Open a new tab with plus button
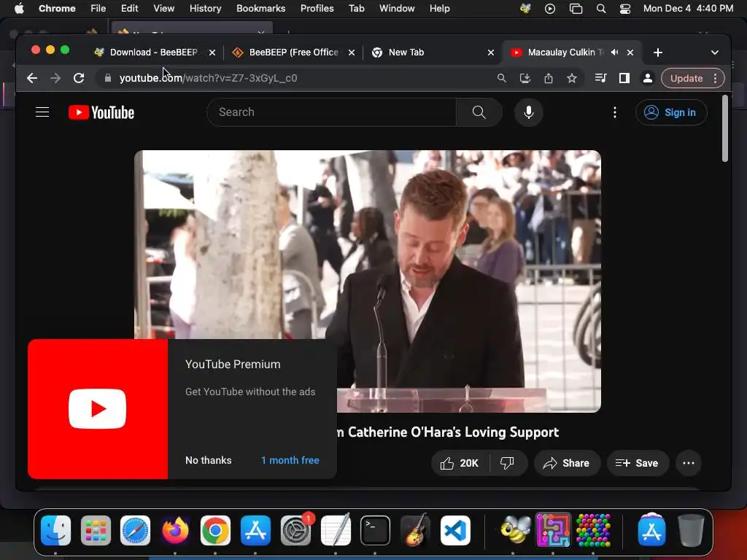The height and width of the screenshot is (560, 747). 658,52
